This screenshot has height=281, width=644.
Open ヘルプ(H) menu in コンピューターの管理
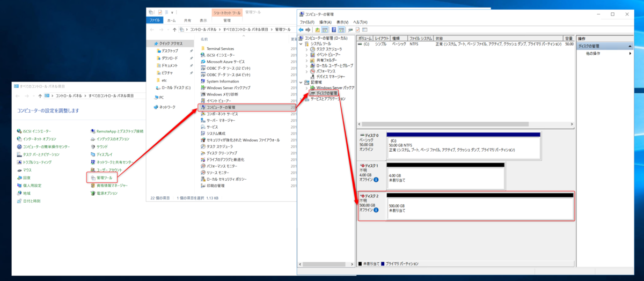tap(360, 22)
